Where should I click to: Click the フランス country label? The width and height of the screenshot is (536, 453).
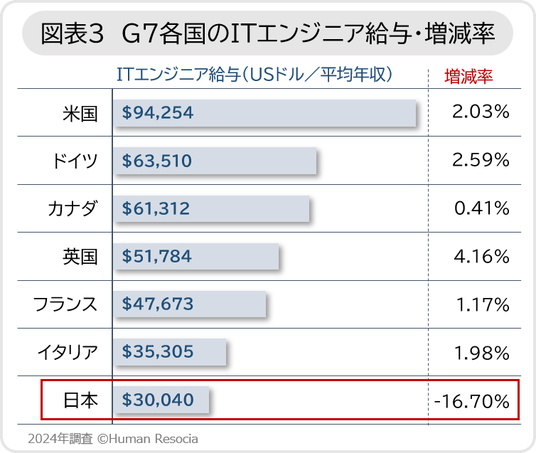(65, 304)
